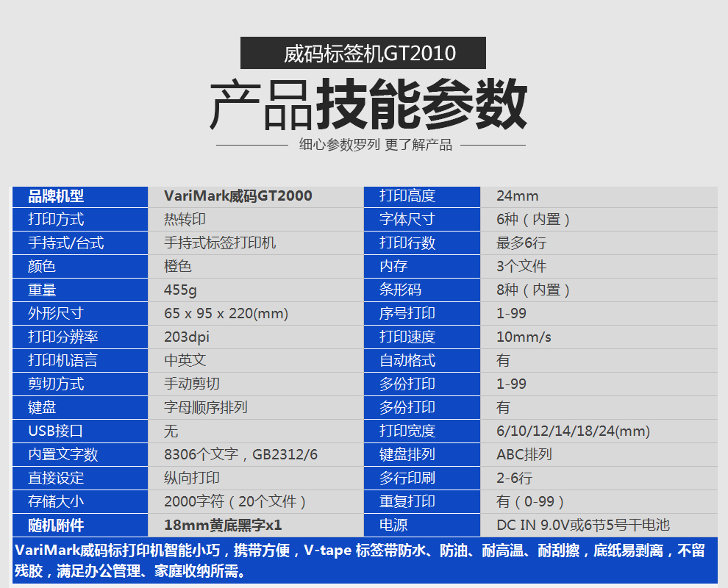
Task: Select the 65 x 95 x 220(mm) dimensions
Action: point(226,314)
